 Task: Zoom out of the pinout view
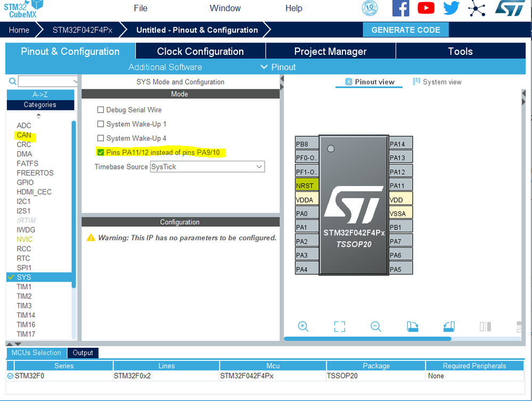[x=376, y=326]
